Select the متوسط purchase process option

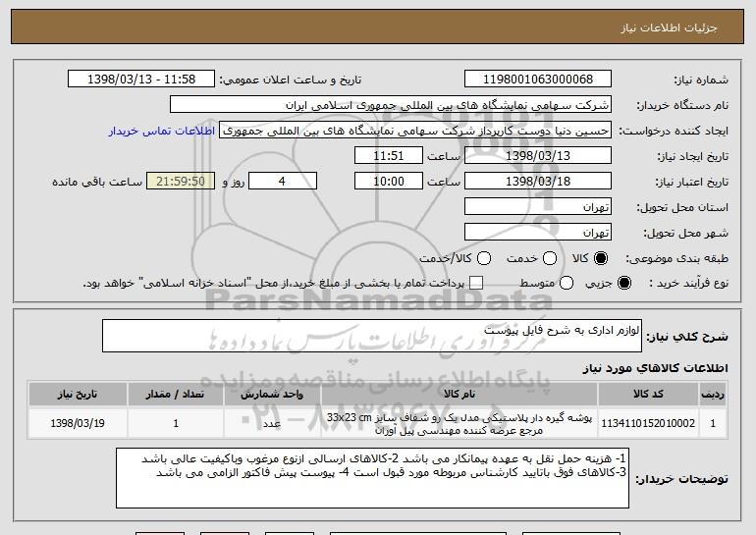567,284
